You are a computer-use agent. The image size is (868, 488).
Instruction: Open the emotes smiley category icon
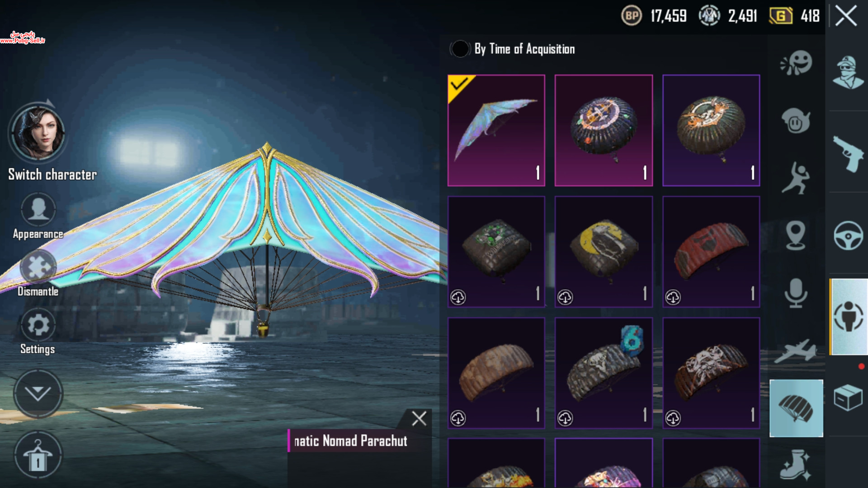point(797,63)
